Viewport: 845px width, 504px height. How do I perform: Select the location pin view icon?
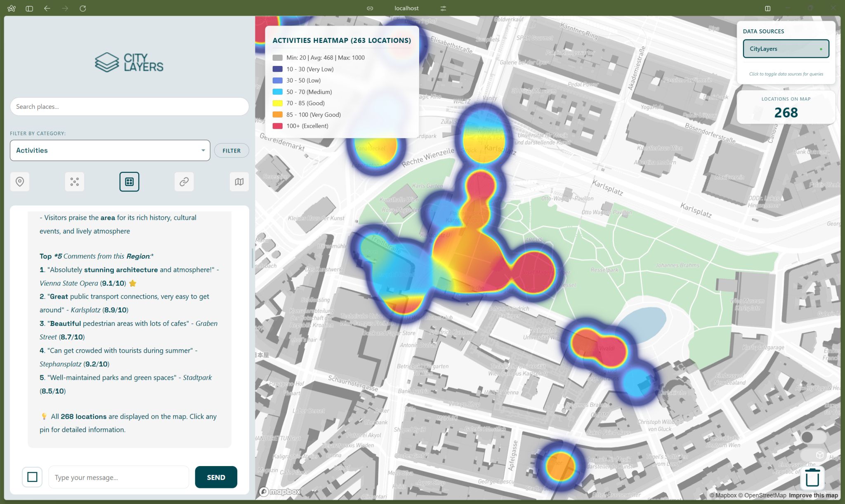click(x=20, y=181)
